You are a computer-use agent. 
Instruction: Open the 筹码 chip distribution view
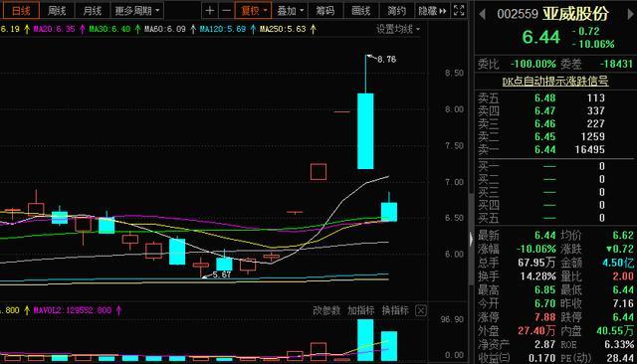(x=325, y=11)
